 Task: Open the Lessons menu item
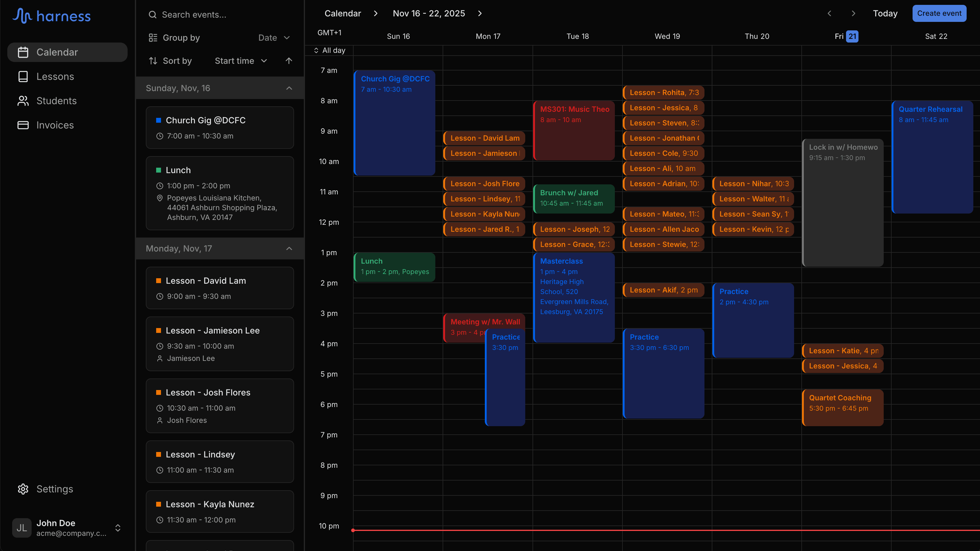tap(55, 77)
